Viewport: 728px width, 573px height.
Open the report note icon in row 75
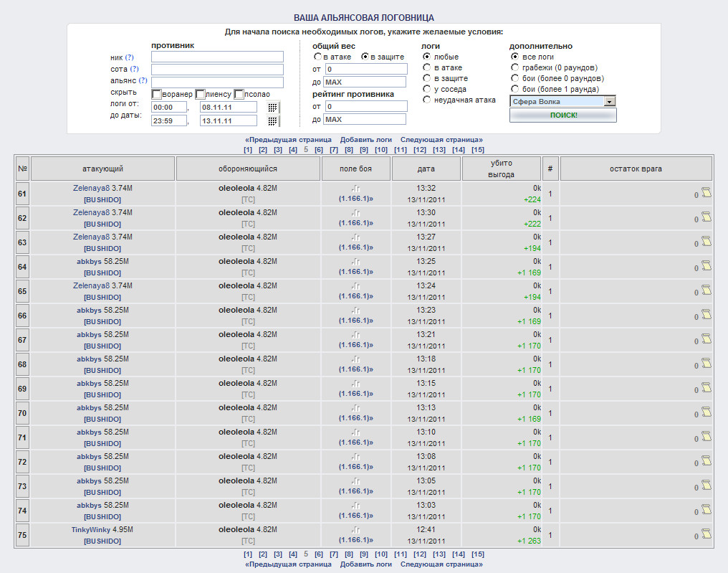coord(706,534)
